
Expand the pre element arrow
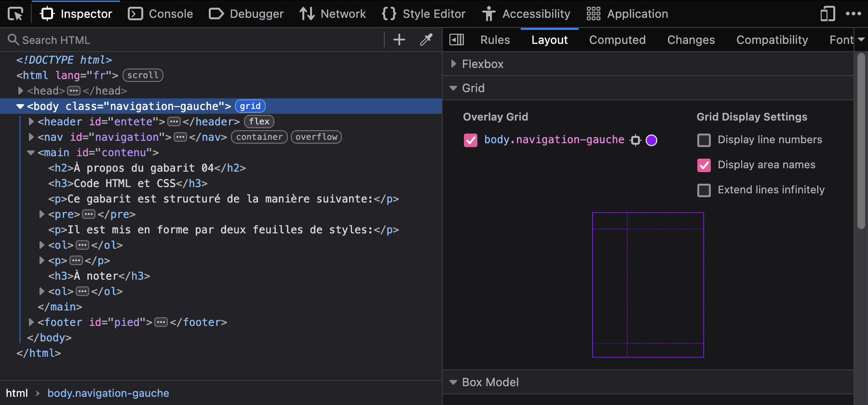[41, 214]
